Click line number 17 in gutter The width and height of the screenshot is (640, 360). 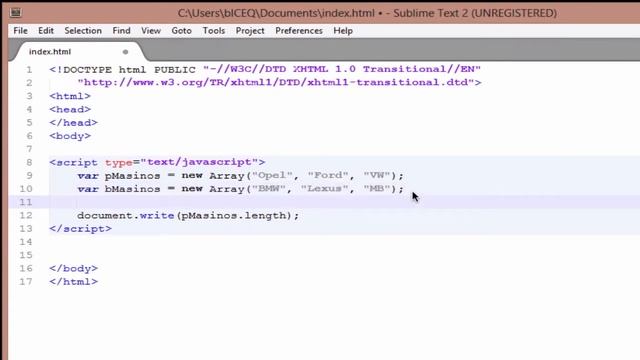coord(26,282)
